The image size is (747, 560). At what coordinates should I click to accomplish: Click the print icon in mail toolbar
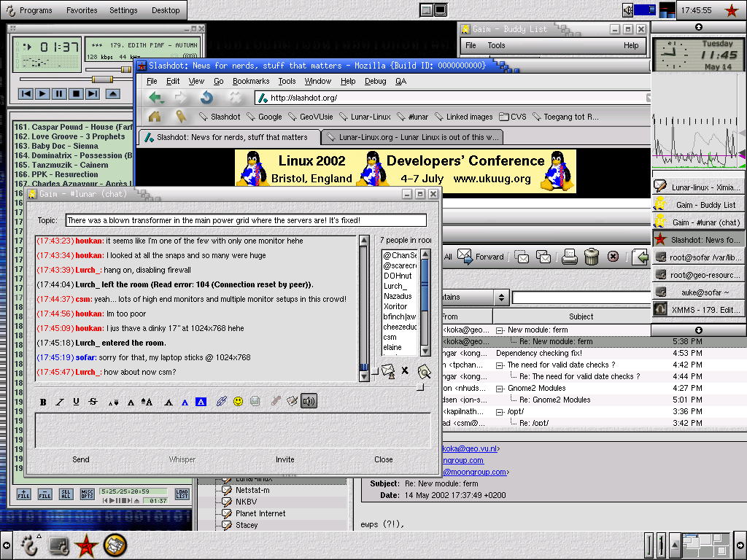(x=570, y=256)
